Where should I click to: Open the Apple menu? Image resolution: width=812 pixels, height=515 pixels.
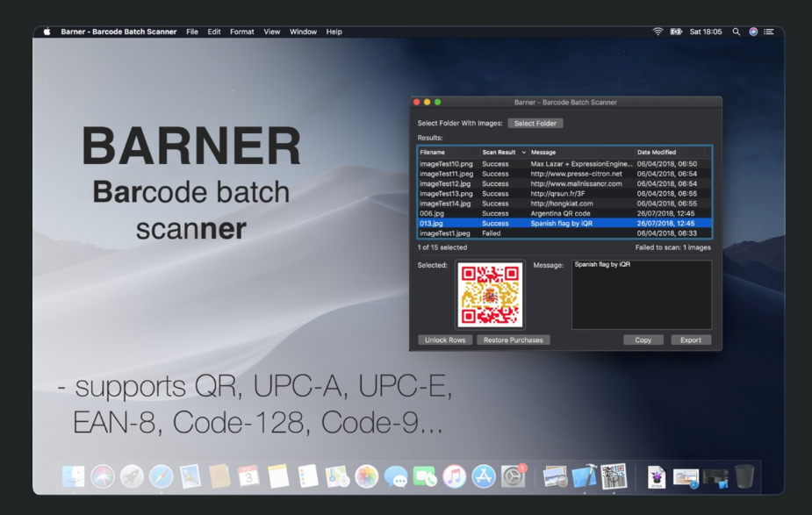tap(47, 32)
